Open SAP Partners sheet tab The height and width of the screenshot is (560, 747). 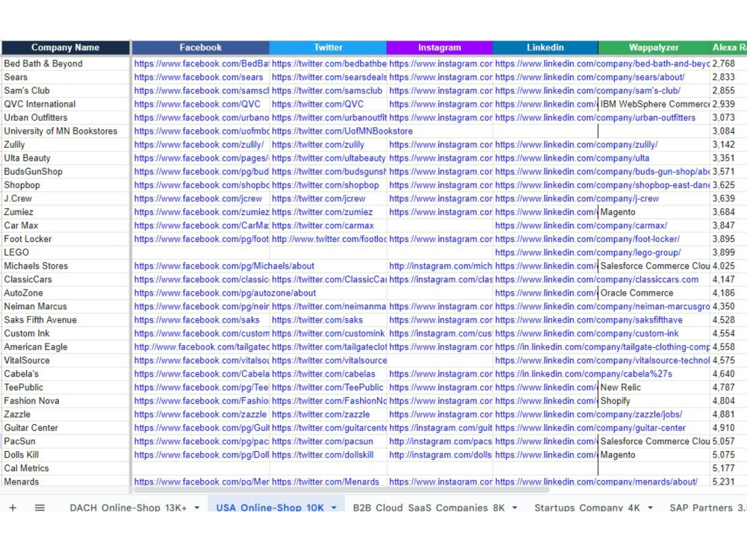tap(707, 508)
